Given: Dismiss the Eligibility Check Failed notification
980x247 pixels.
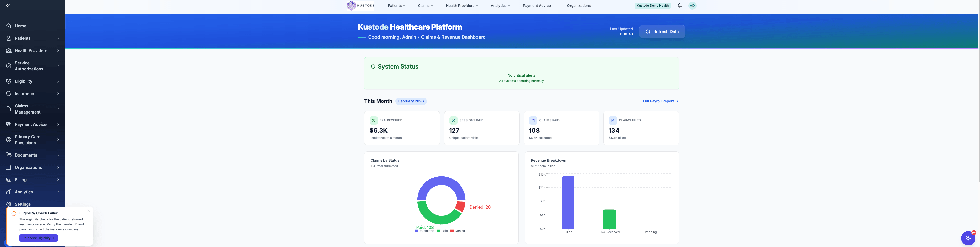Looking at the screenshot, I should pos(89,210).
